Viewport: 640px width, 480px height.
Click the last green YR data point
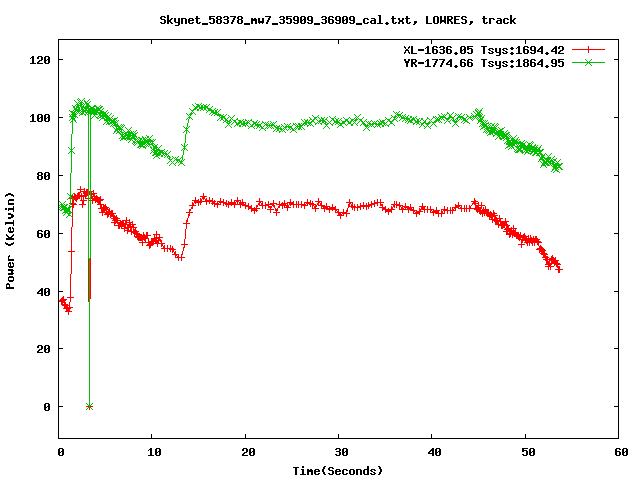[x=559, y=166]
